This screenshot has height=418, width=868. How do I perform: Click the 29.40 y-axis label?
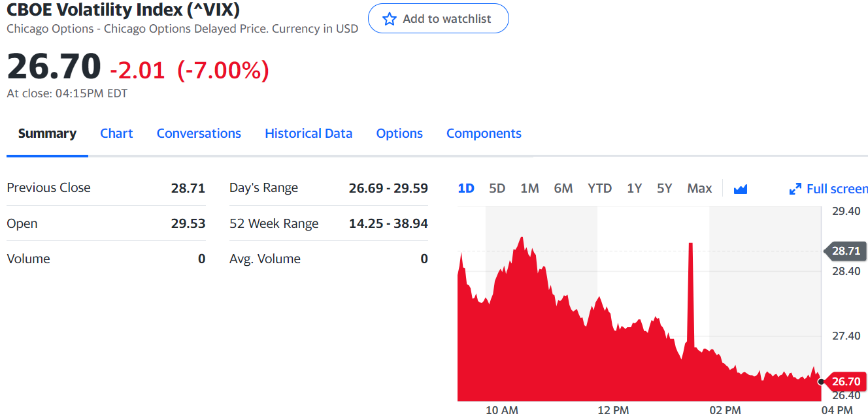(x=846, y=211)
